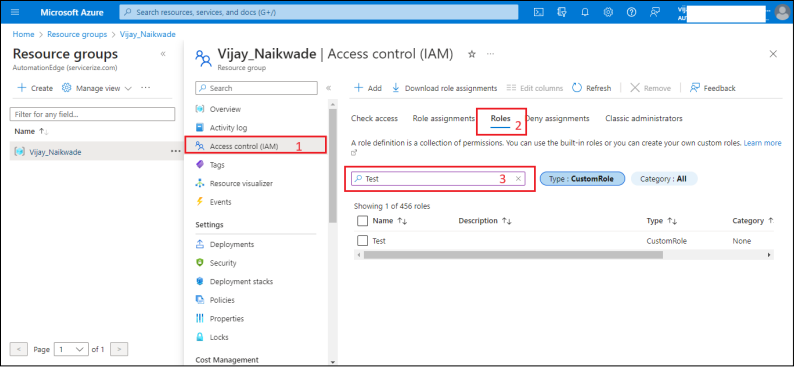Click the roles table horizontal scrollbar
794x368 pixels.
point(513,255)
